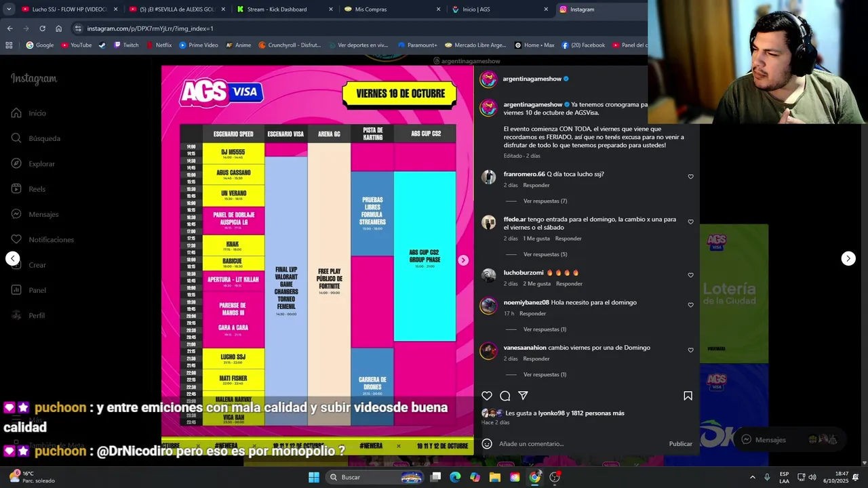Open the Twitch bookmark
The image size is (868, 488).
tap(126, 45)
